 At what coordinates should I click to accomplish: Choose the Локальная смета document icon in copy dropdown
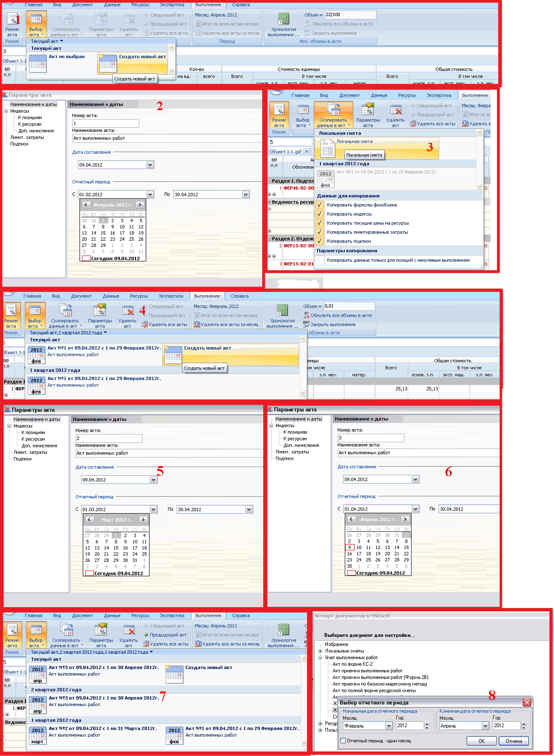click(327, 148)
